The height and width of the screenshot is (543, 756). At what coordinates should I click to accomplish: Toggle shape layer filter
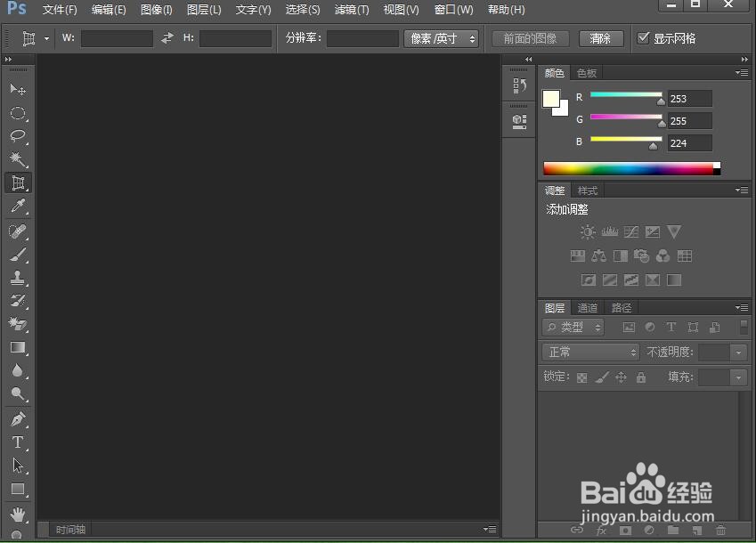pos(693,328)
